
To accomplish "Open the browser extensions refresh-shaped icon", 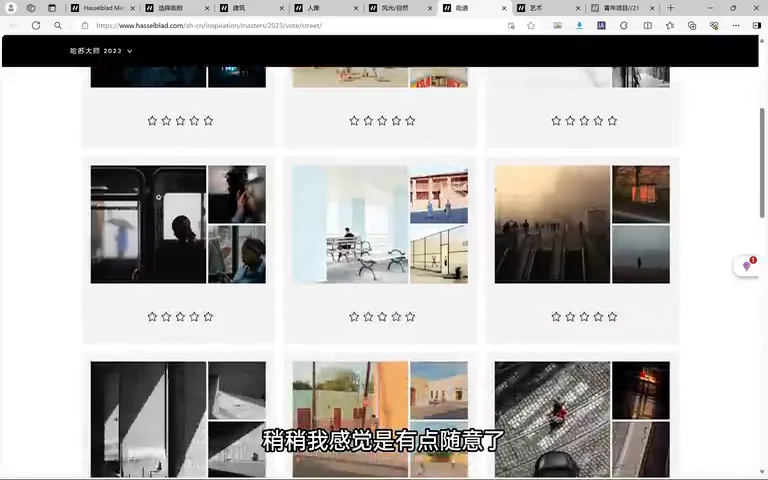I will pos(624,25).
